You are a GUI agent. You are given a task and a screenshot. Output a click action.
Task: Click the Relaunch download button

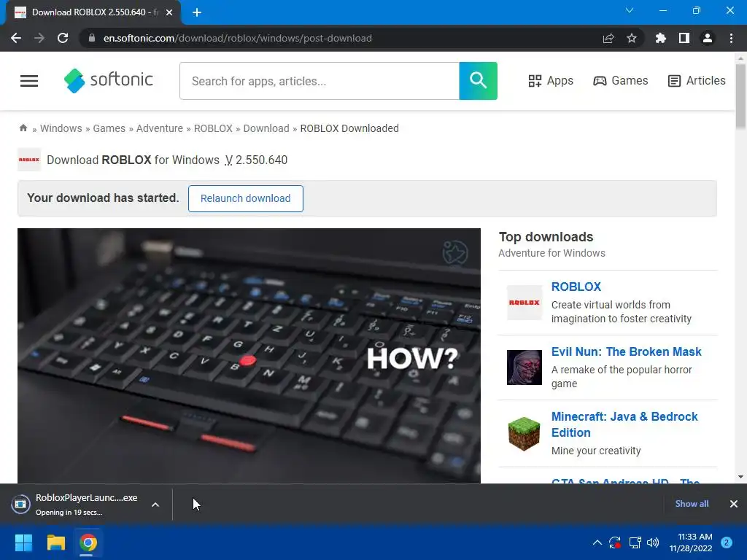click(x=245, y=198)
